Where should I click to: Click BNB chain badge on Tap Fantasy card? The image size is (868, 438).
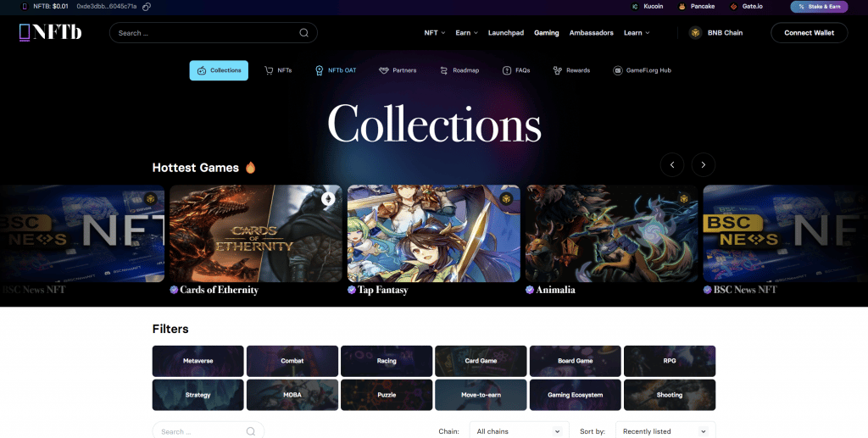[506, 198]
